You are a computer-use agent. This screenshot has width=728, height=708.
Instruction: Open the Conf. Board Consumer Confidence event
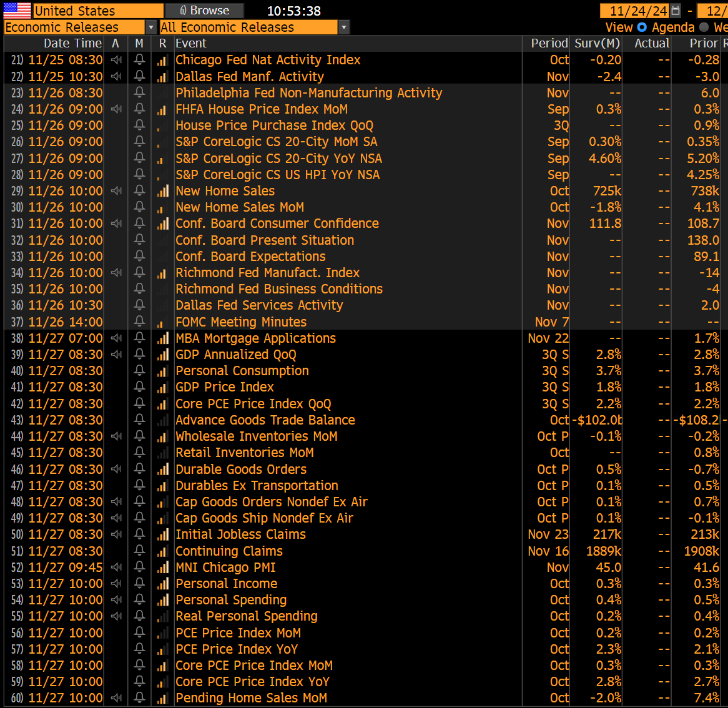277,224
